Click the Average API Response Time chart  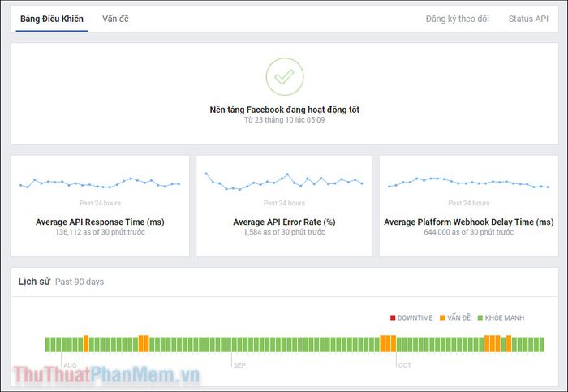[100, 183]
